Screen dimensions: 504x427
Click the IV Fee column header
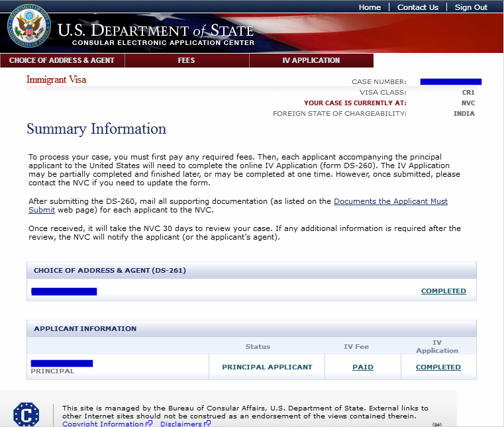pos(356,347)
